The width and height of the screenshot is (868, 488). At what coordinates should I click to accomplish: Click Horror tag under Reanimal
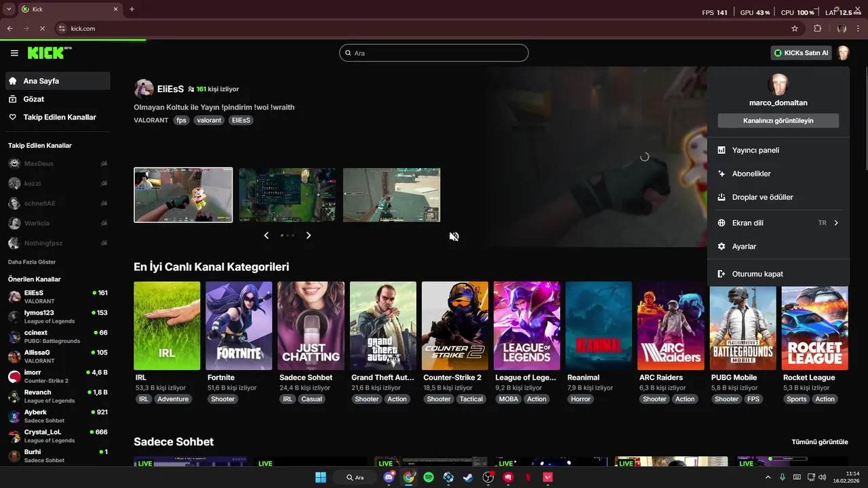(581, 399)
